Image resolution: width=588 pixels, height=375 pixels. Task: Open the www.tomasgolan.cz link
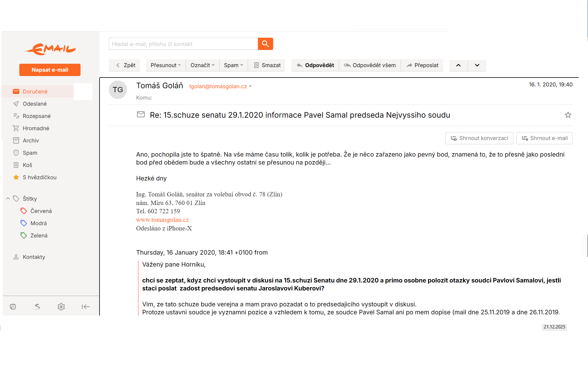pyautogui.click(x=162, y=220)
